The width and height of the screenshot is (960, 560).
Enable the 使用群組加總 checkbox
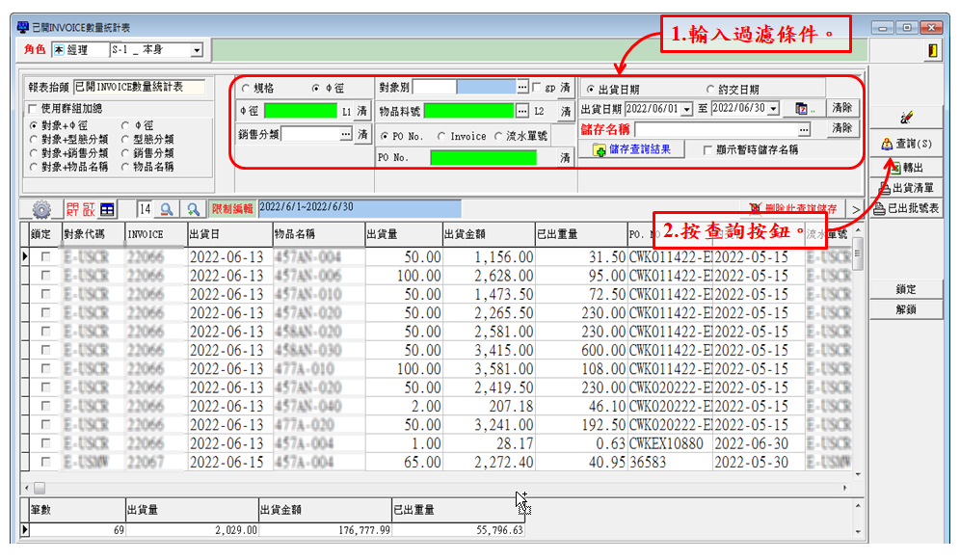click(34, 108)
